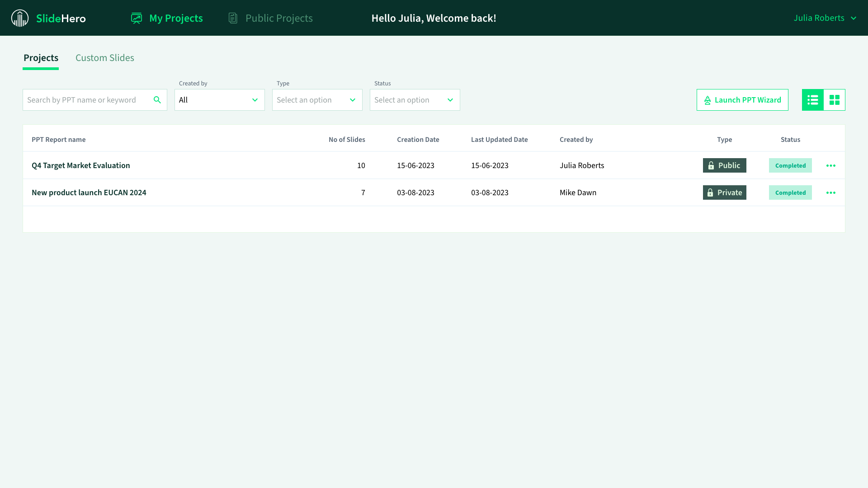Switch to Custom Slides tab
Viewport: 868px width, 488px height.
pos(105,58)
